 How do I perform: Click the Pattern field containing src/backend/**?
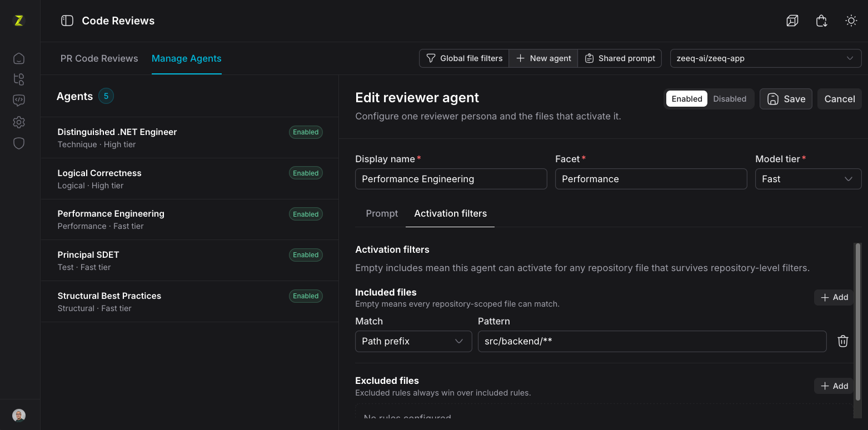[652, 341]
